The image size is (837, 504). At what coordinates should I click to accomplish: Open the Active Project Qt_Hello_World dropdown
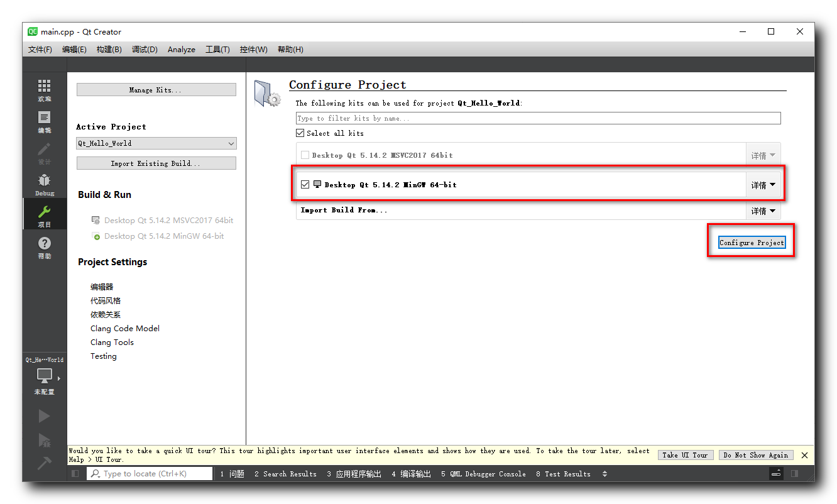(156, 143)
